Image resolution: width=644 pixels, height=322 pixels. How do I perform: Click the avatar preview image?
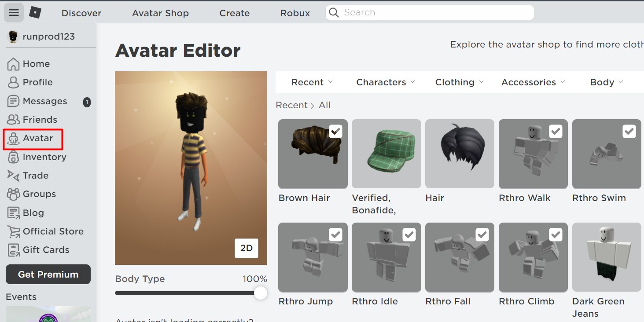pyautogui.click(x=191, y=168)
